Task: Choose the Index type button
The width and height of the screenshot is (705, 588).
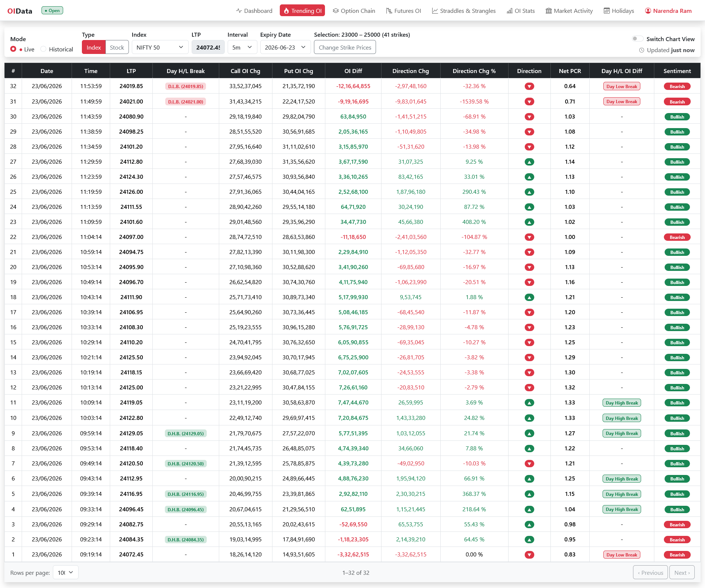Action: (x=94, y=47)
